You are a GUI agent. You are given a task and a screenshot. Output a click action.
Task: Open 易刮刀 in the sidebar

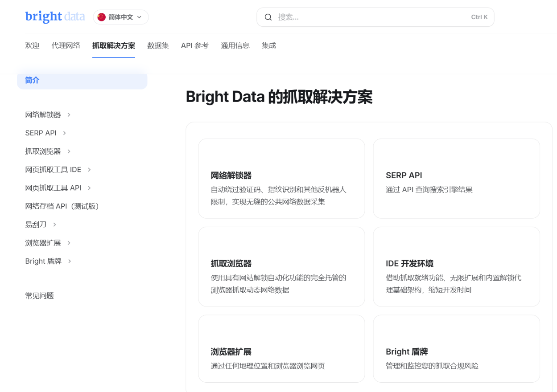point(36,225)
